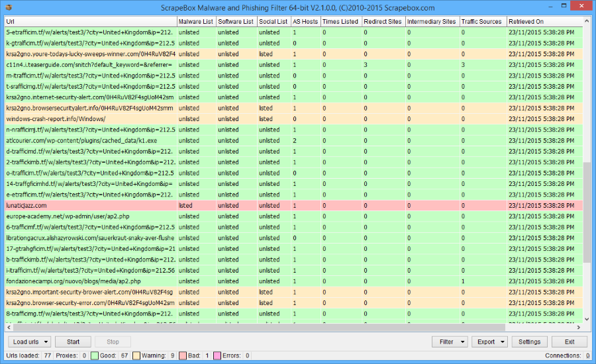This screenshot has height=364, width=596.
Task: Select the 14-traffgficimhd.tf url row
Action: pos(293,184)
